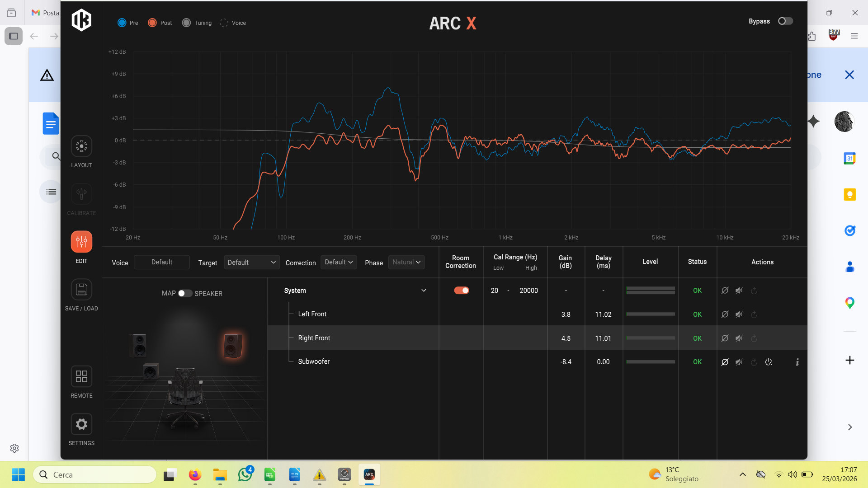Image resolution: width=868 pixels, height=488 pixels.
Task: Switch MAP/SPEAKER view toggle
Action: pos(184,293)
